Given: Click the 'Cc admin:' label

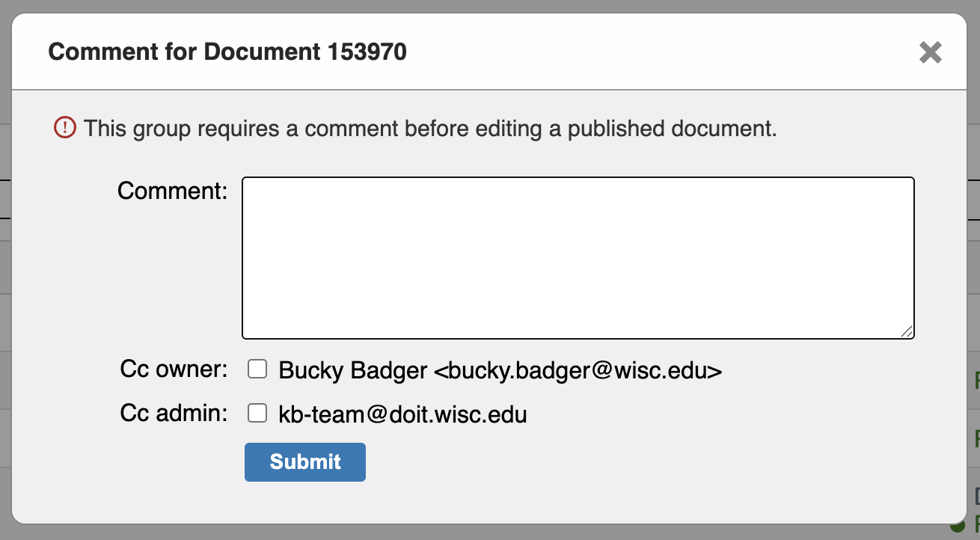Looking at the screenshot, I should click(174, 413).
